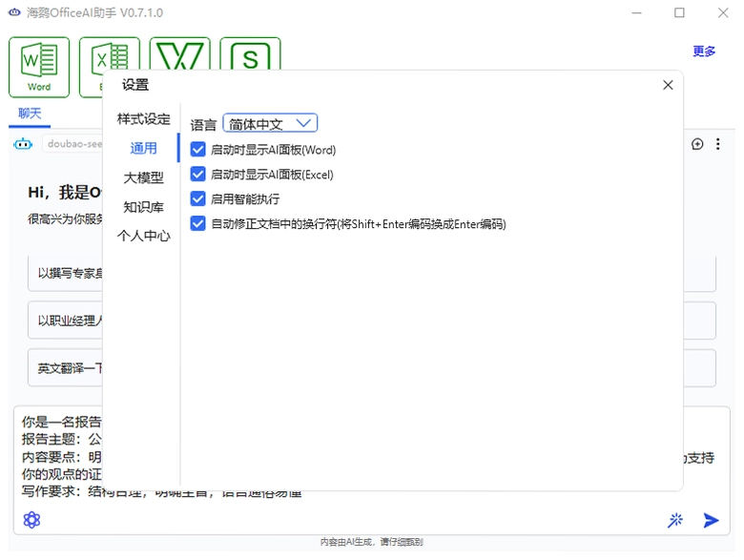The height and width of the screenshot is (560, 744).
Task: Expand the 简体中文 language dropdown
Action: click(270, 124)
